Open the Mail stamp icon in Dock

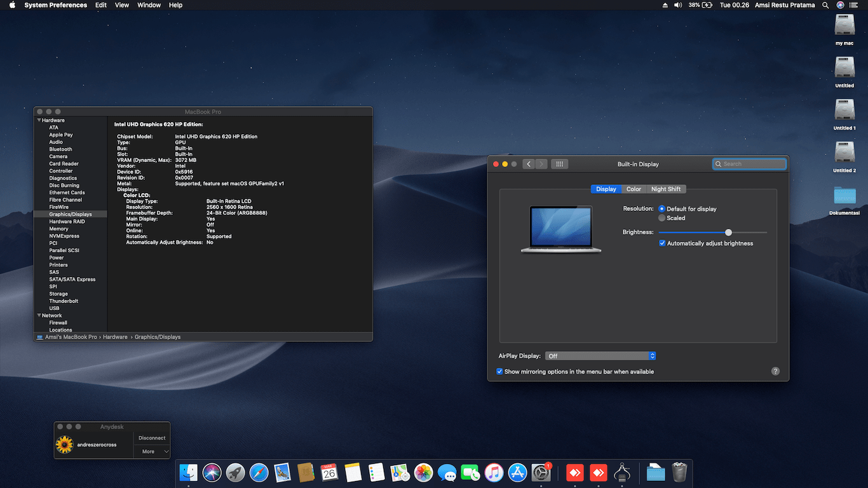pyautogui.click(x=282, y=473)
